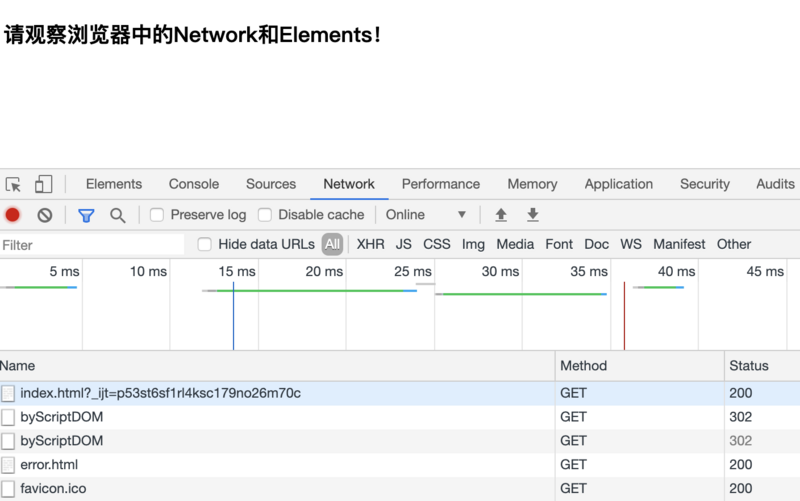Enable the Preserve log checkbox
Image resolution: width=800 pixels, height=501 pixels.
pyautogui.click(x=157, y=215)
